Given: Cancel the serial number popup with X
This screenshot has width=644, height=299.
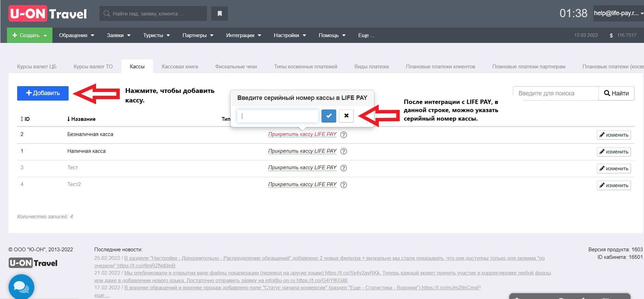Looking at the screenshot, I should pos(346,116).
